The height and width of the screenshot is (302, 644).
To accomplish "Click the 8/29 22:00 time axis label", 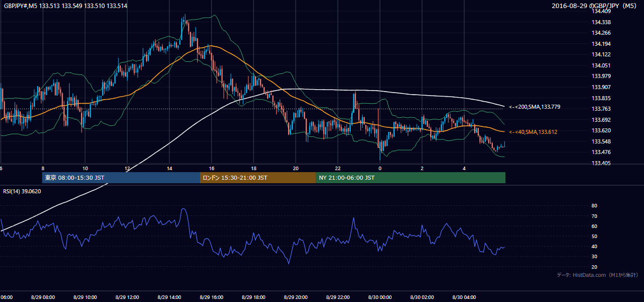I will tap(338, 297).
